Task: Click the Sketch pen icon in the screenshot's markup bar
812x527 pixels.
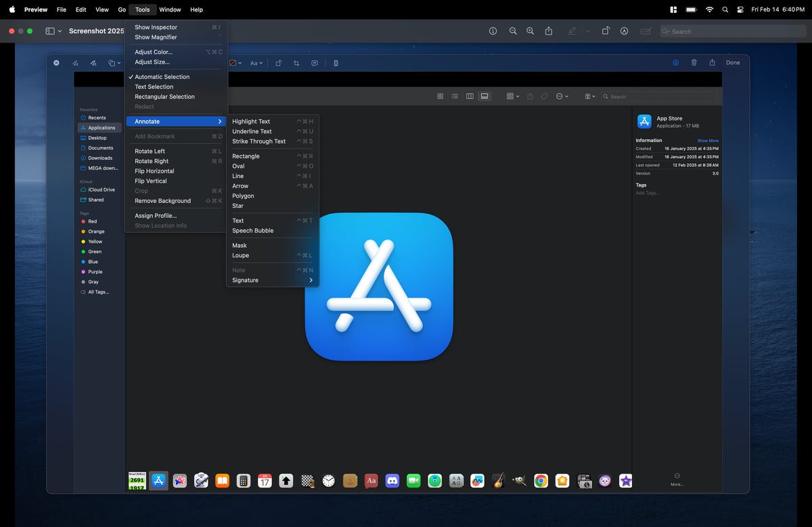Action: (75, 63)
